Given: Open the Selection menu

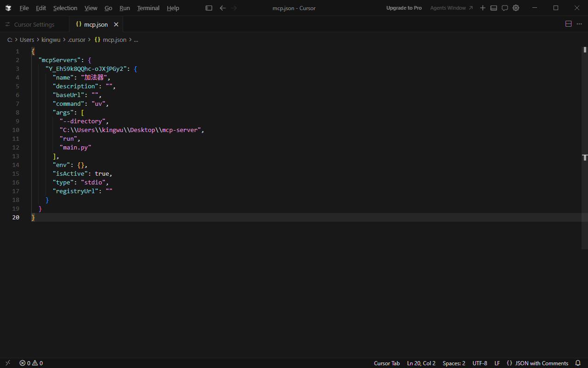Looking at the screenshot, I should (x=65, y=8).
